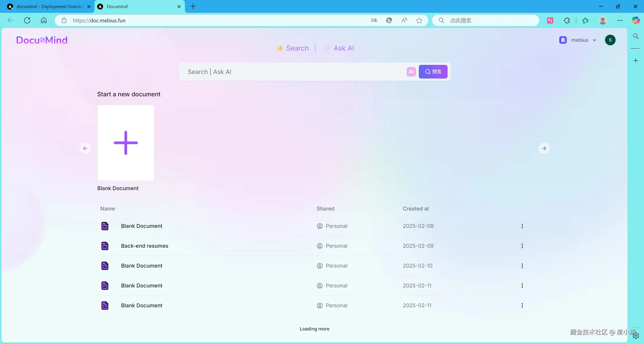Screen dimensions: 644x344
Task: Click the template carousel right arrow
Action: pyautogui.click(x=544, y=148)
